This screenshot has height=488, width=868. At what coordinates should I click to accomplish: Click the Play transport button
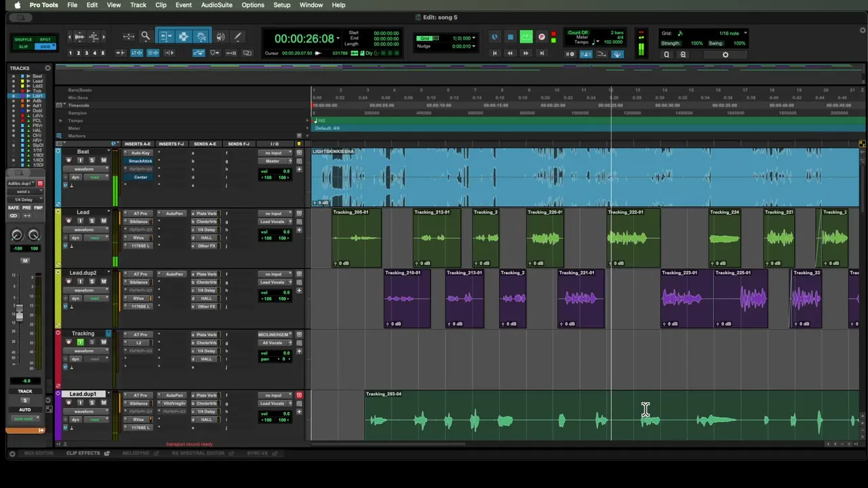point(526,37)
